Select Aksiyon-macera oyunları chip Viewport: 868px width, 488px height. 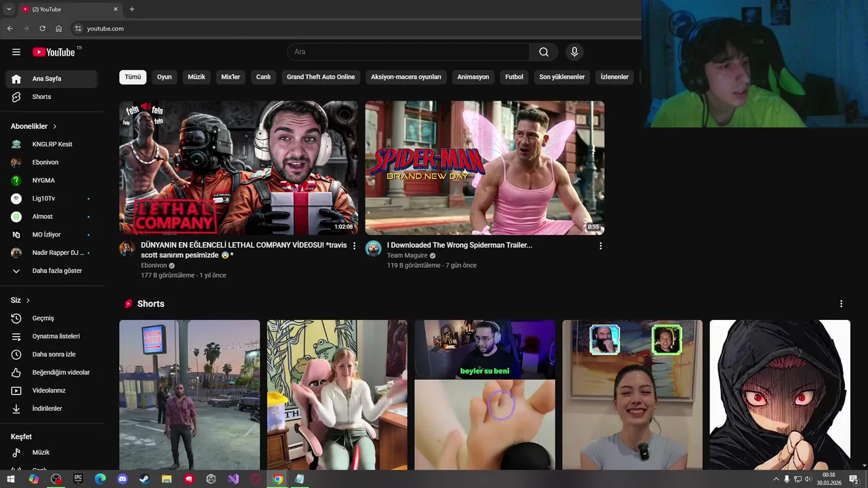pos(406,77)
